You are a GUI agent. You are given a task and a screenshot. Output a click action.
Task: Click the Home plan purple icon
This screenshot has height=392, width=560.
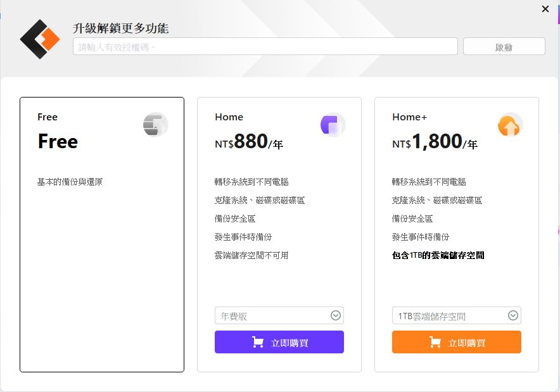(333, 125)
